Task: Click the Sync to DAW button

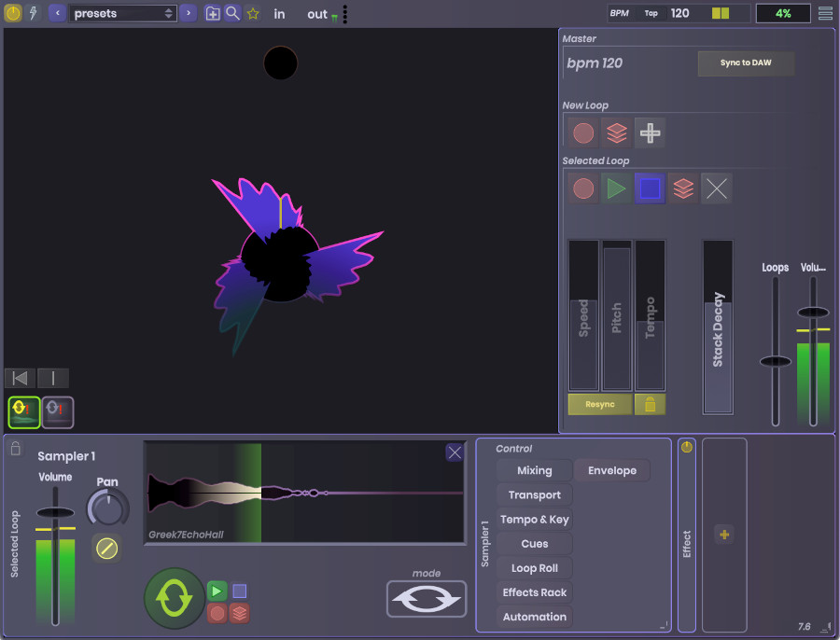Action: pos(746,63)
